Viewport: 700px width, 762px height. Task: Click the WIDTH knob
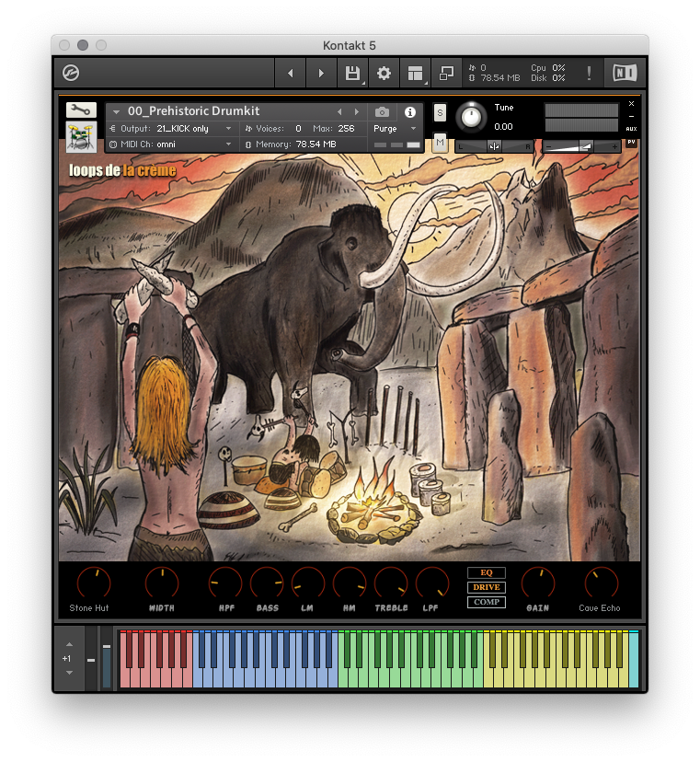tap(162, 583)
